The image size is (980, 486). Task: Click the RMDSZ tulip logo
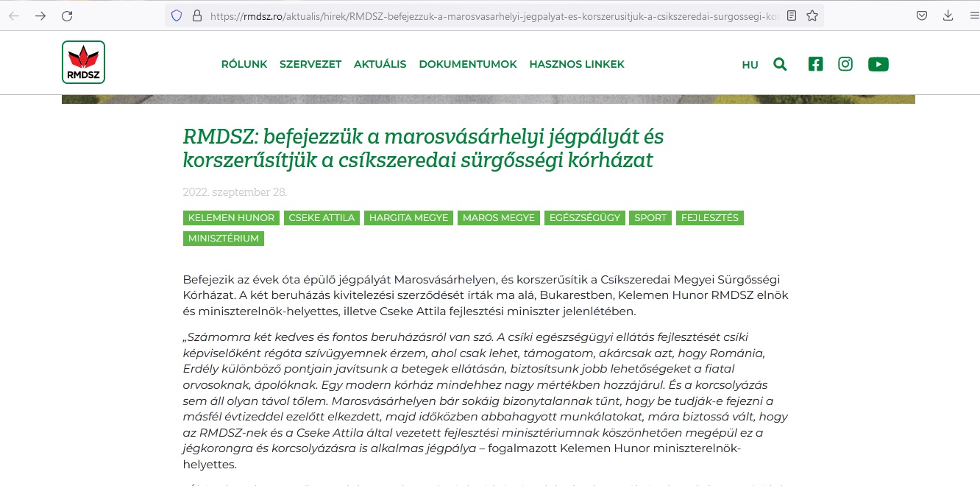coord(84,63)
